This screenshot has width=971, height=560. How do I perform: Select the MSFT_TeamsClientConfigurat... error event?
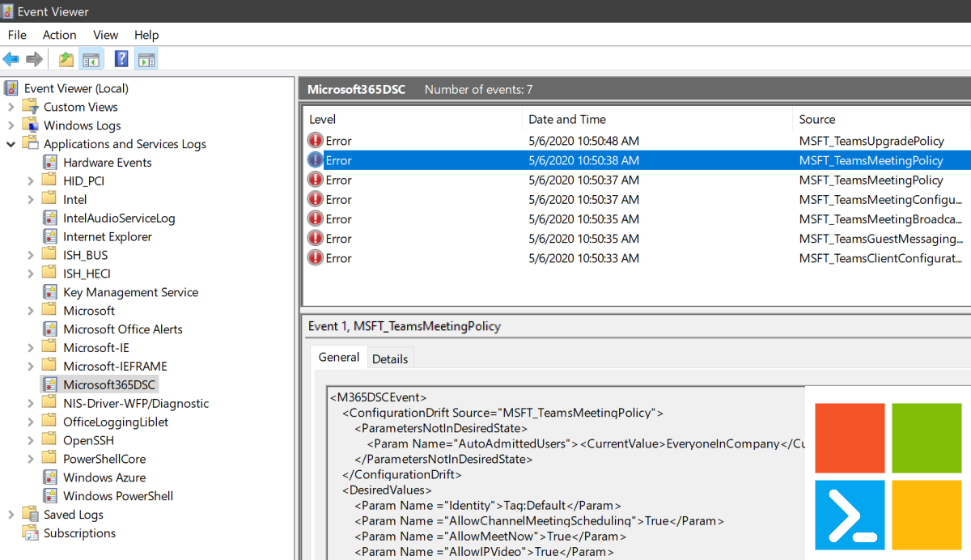coord(636,258)
